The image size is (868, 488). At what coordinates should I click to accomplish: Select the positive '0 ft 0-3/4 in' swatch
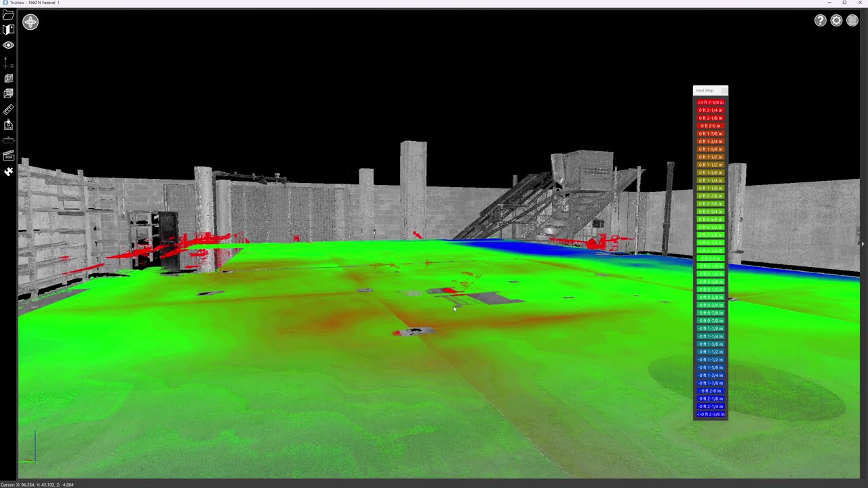click(711, 211)
